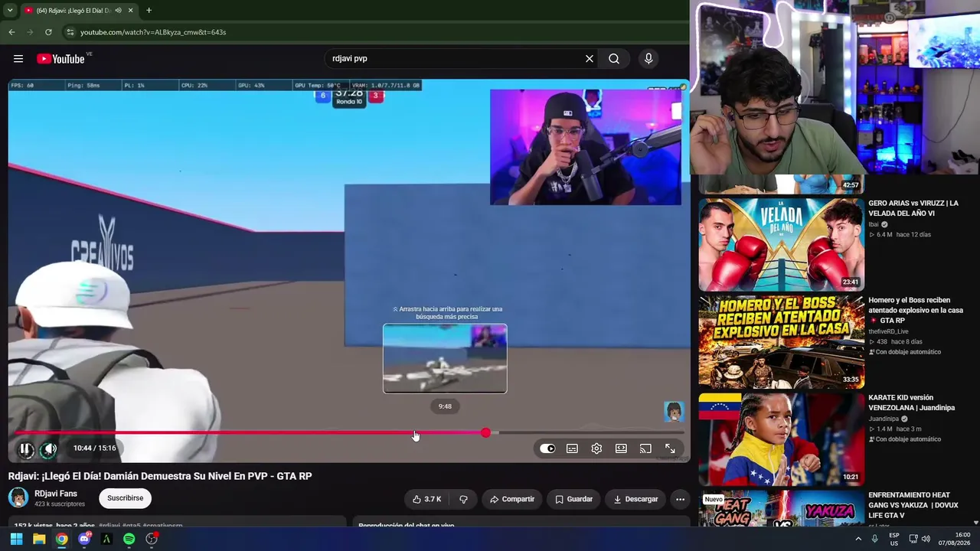Viewport: 980px width, 551px height.
Task: Clear the search box text
Action: coord(590,59)
